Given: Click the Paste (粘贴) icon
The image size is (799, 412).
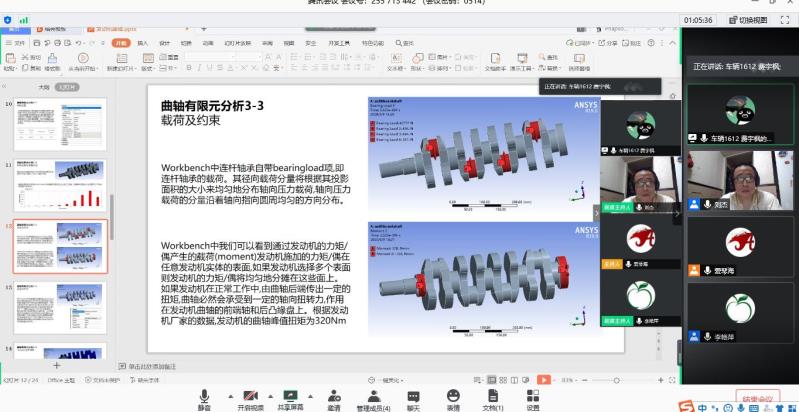Looking at the screenshot, I should pyautogui.click(x=10, y=59).
